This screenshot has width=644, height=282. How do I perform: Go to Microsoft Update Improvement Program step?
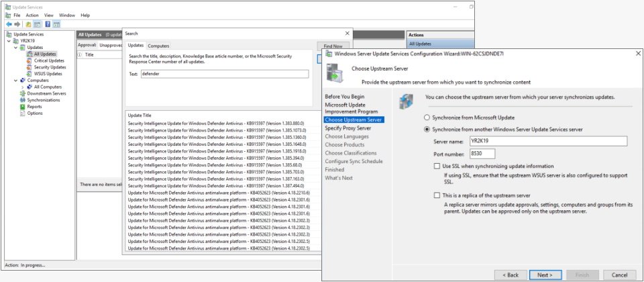(351, 108)
